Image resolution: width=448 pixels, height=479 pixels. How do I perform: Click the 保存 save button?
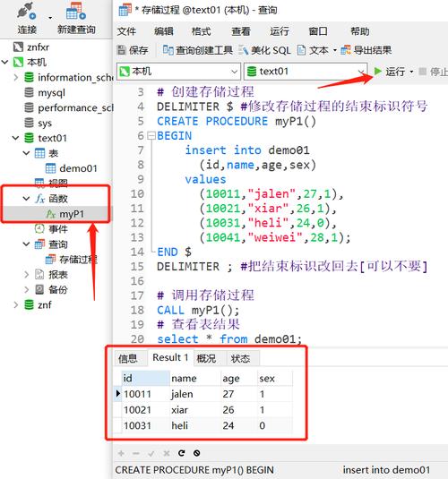tap(133, 50)
